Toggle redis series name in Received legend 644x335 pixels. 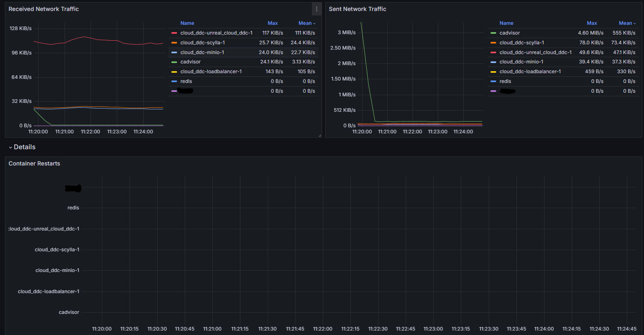tap(186, 81)
